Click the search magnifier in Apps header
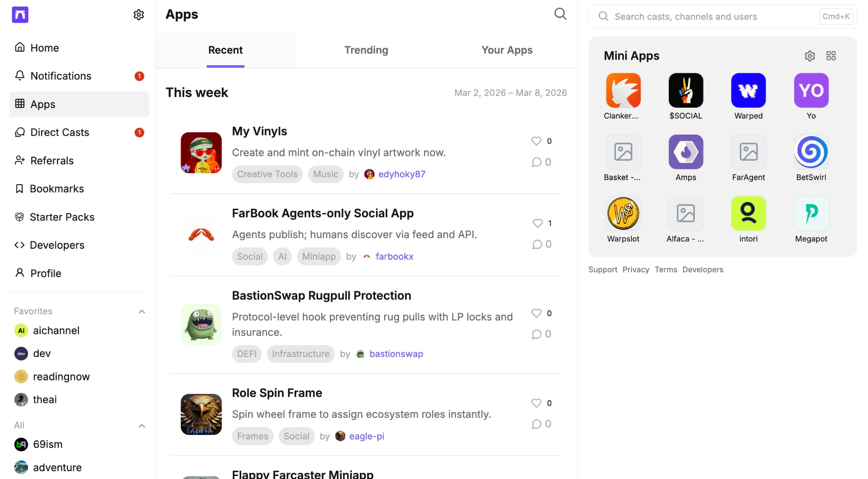This screenshot has height=479, width=868. pyautogui.click(x=560, y=14)
